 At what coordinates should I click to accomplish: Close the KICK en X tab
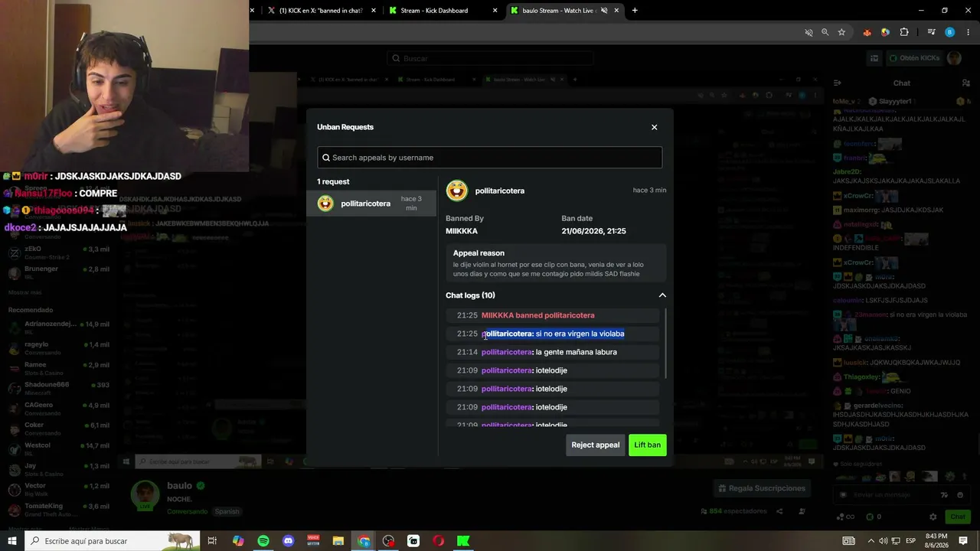click(374, 11)
